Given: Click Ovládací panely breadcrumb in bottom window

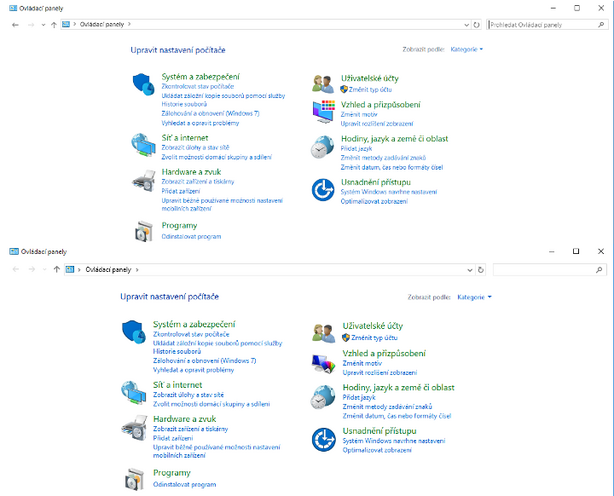Looking at the screenshot, I should [x=108, y=270].
